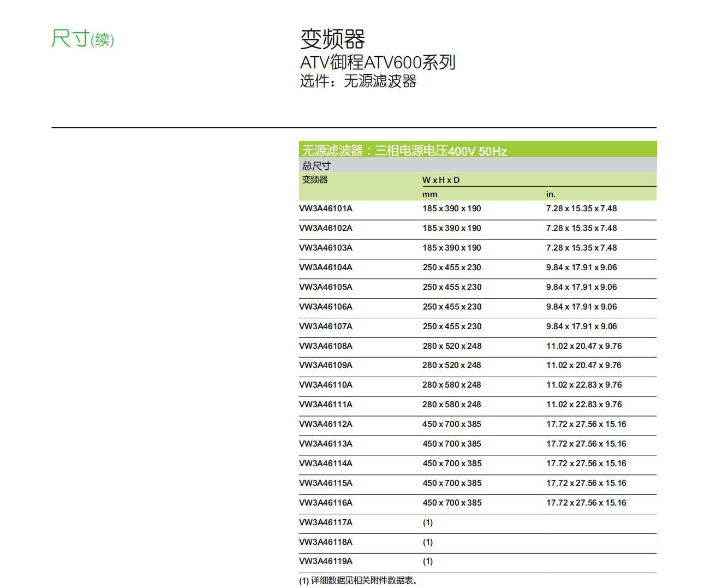Click the mm dimensions for VW3A46108A
The image size is (722, 588).
coord(452,346)
